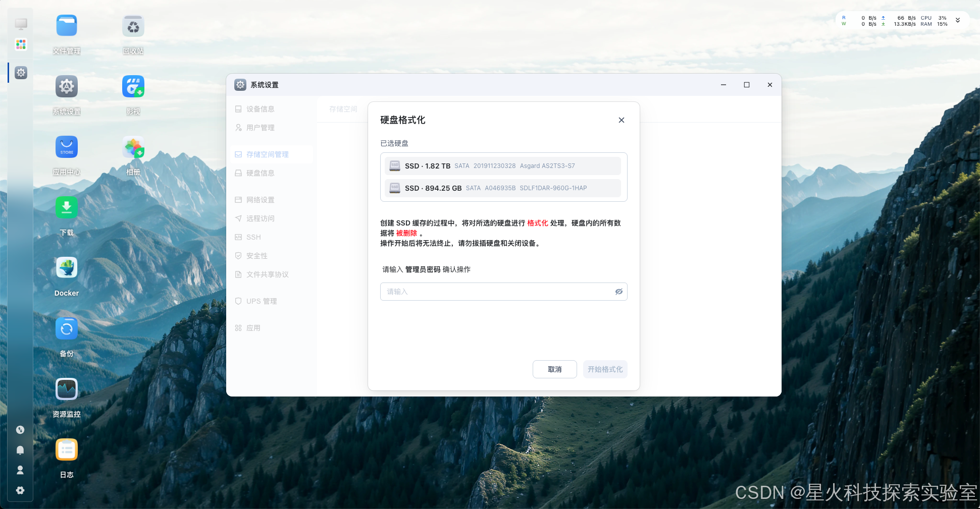Click the RAM 15% readout in monitor widget
This screenshot has width=980, height=509.
click(934, 24)
